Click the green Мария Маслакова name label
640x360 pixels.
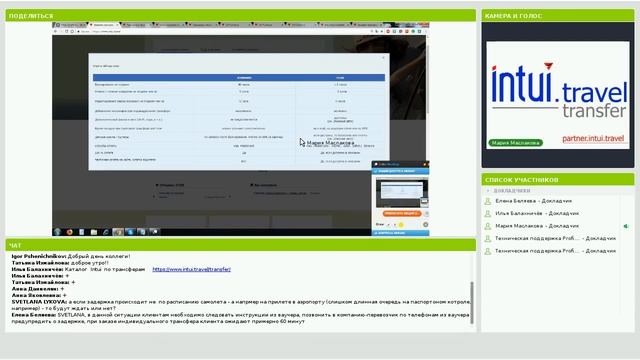(x=516, y=143)
